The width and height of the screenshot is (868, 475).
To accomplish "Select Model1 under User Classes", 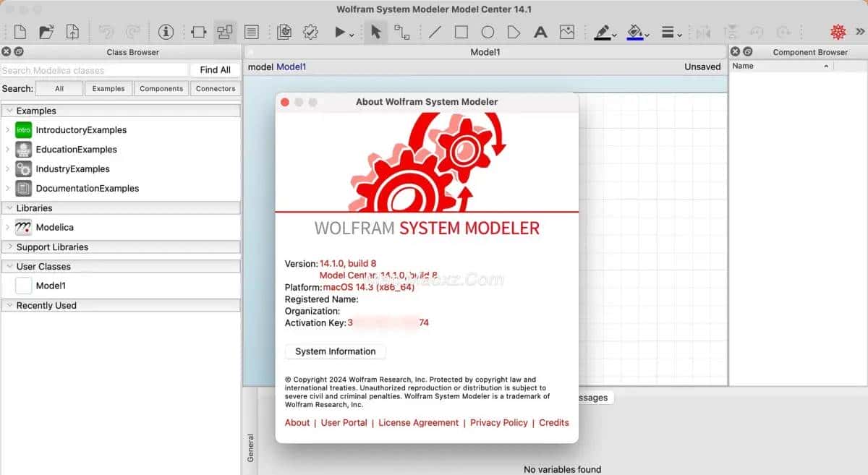I will (x=51, y=286).
